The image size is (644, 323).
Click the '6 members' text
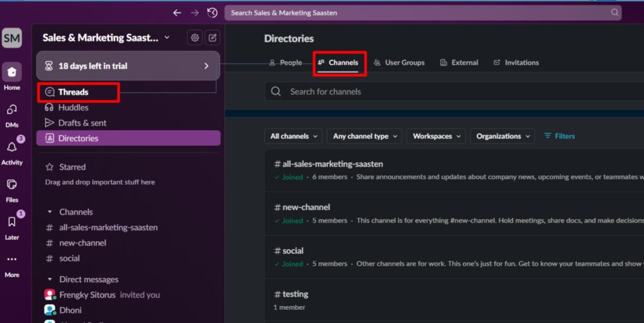coord(330,177)
